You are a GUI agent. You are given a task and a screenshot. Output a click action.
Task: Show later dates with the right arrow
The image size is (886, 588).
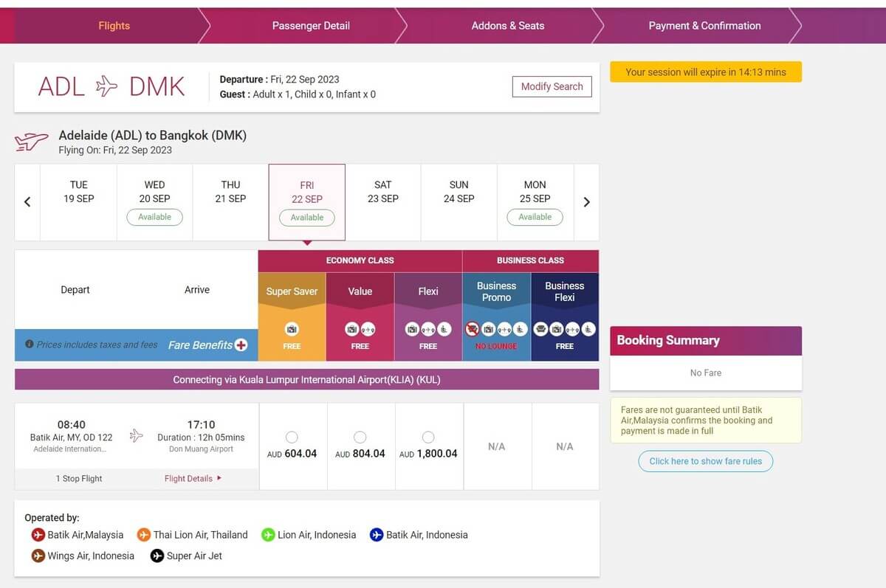(x=587, y=202)
